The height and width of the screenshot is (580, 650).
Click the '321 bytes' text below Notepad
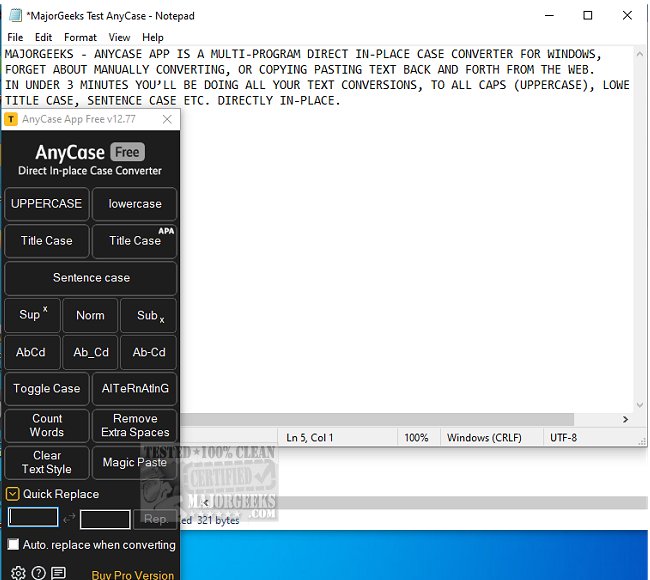218,520
